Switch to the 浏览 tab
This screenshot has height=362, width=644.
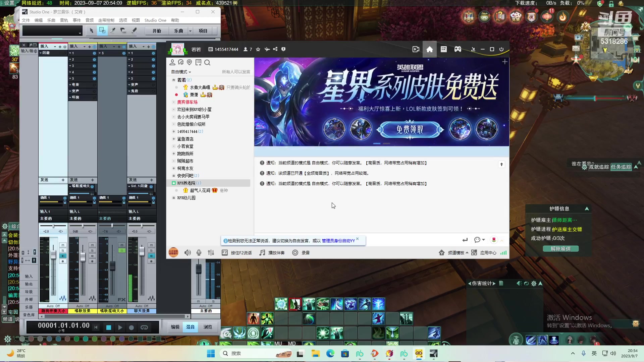pos(208,327)
